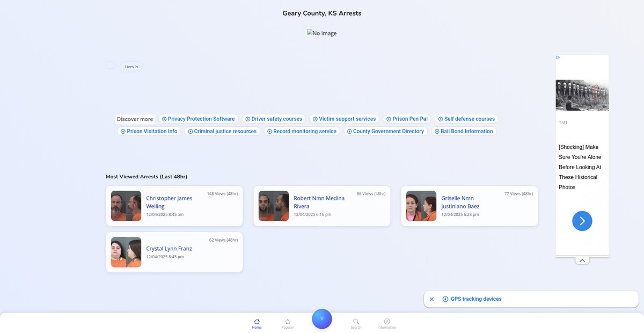The height and width of the screenshot is (333, 644).
Task: Click the Information circle icon
Action: pyautogui.click(x=387, y=321)
